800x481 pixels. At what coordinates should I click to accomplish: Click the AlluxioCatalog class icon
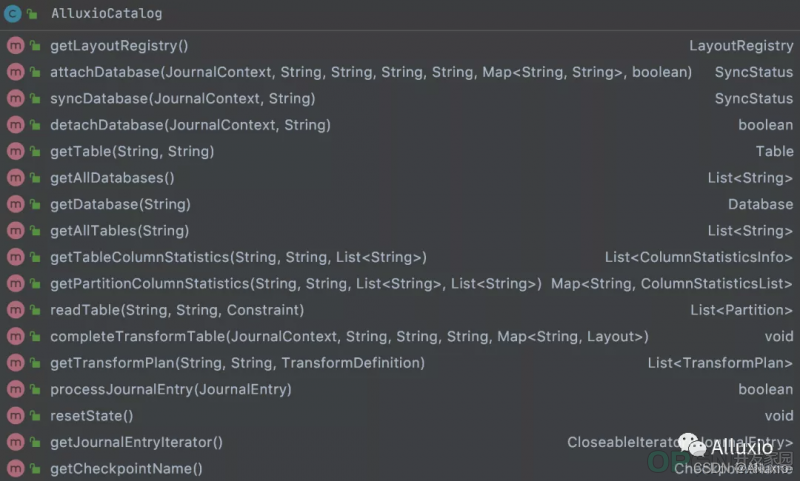click(12, 13)
